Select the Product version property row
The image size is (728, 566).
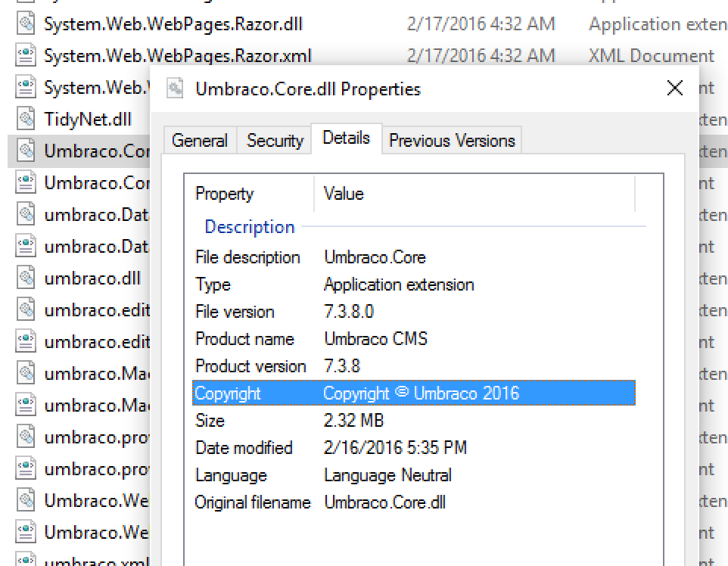click(414, 366)
